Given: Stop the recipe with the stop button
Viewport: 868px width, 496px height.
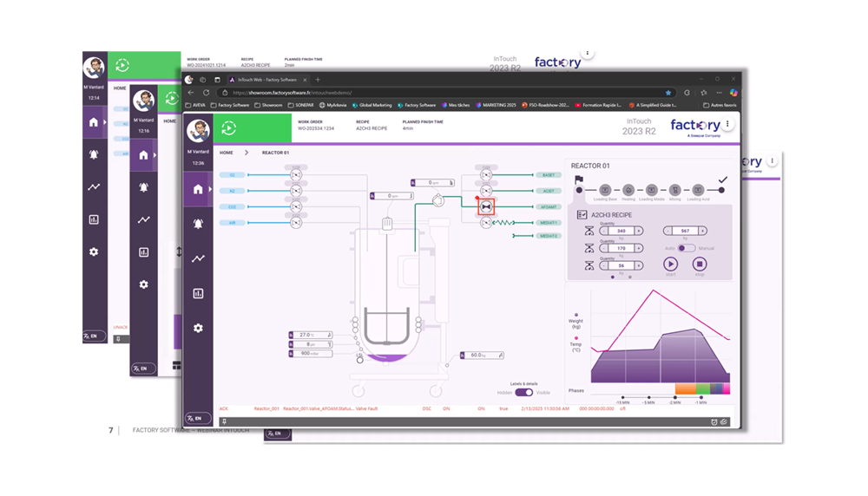Looking at the screenshot, I should (699, 264).
